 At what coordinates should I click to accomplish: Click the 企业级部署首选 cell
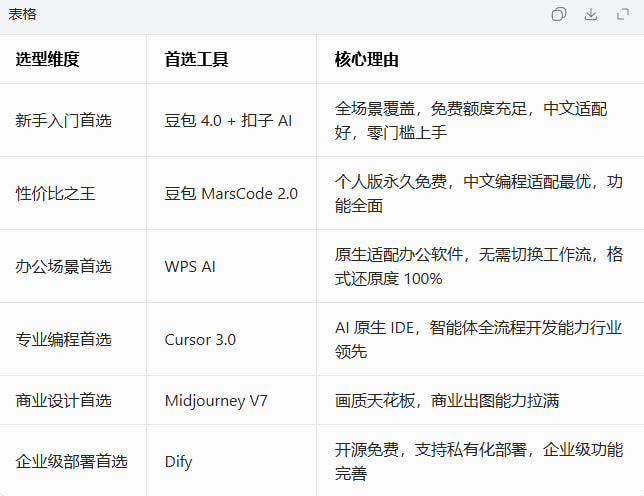tap(71, 462)
